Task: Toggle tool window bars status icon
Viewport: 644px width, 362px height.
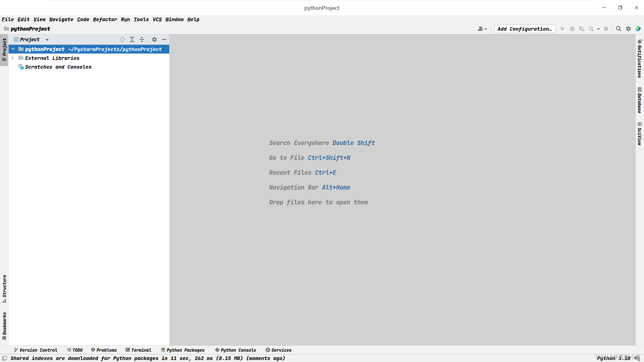Action: [x=5, y=358]
